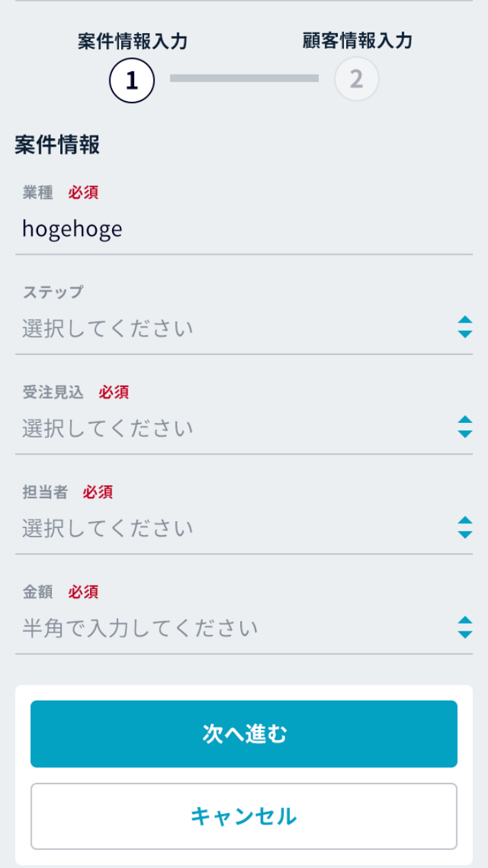488x868 pixels.
Task: Focus the 金額 amount input field
Action: click(235, 628)
